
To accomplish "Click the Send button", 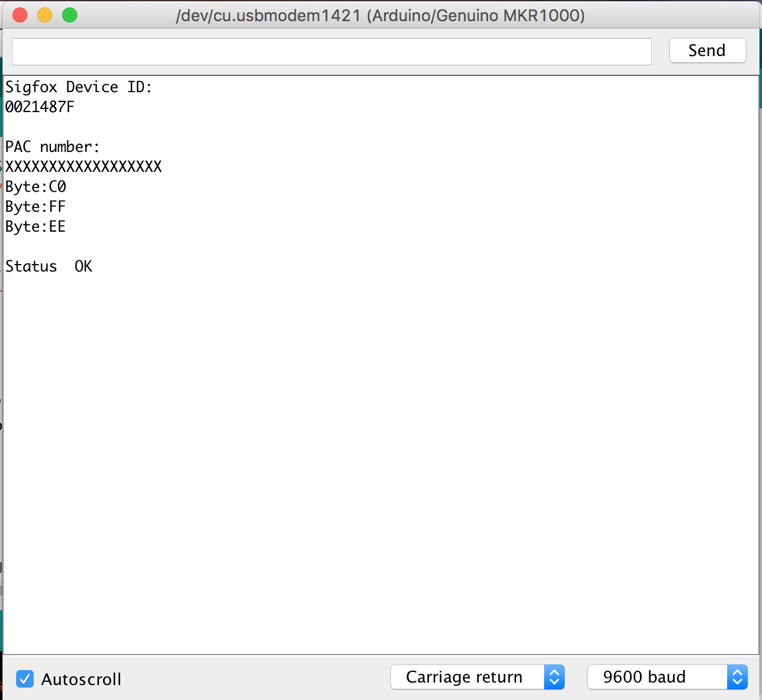I will [707, 50].
